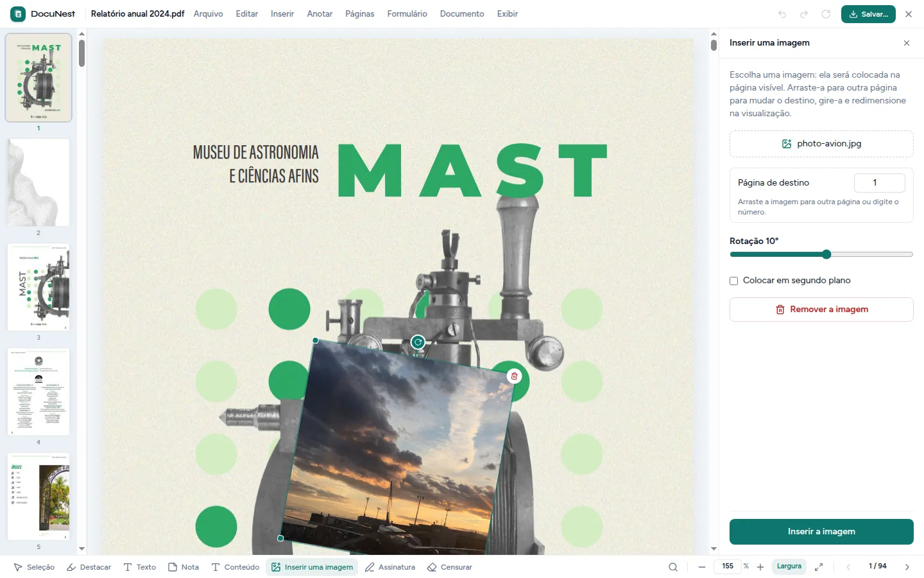Choose the Texto tool

[140, 567]
